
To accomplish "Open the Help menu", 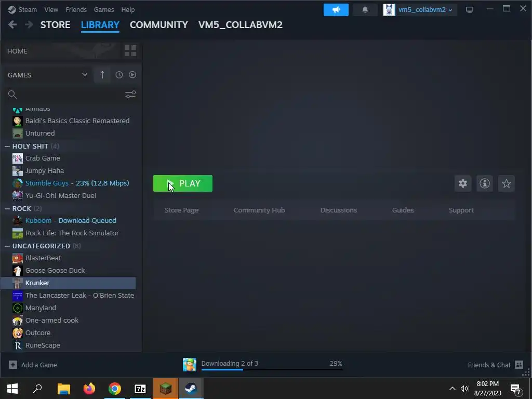I will click(x=128, y=9).
